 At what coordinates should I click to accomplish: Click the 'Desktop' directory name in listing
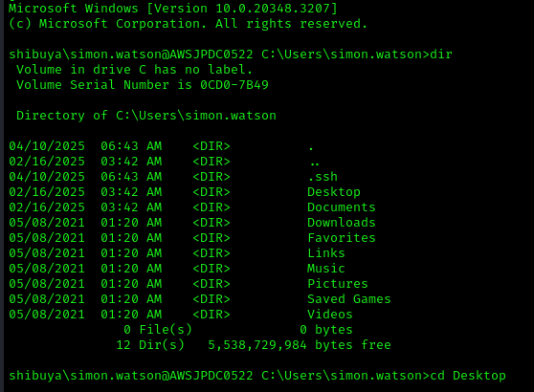(334, 192)
